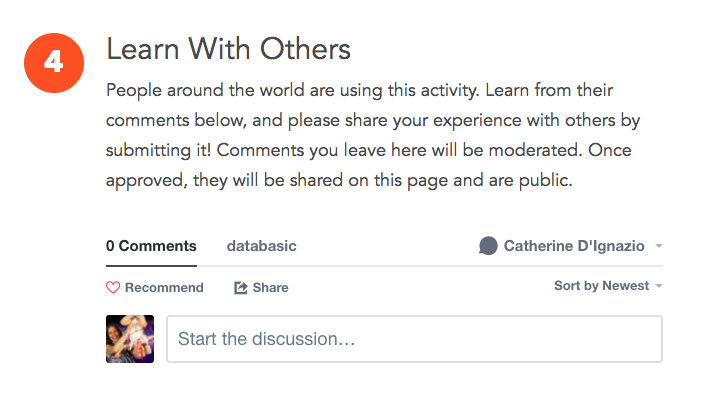This screenshot has height=402, width=714.
Task: Click the small arrow after Sort by Newest
Action: pyautogui.click(x=658, y=286)
